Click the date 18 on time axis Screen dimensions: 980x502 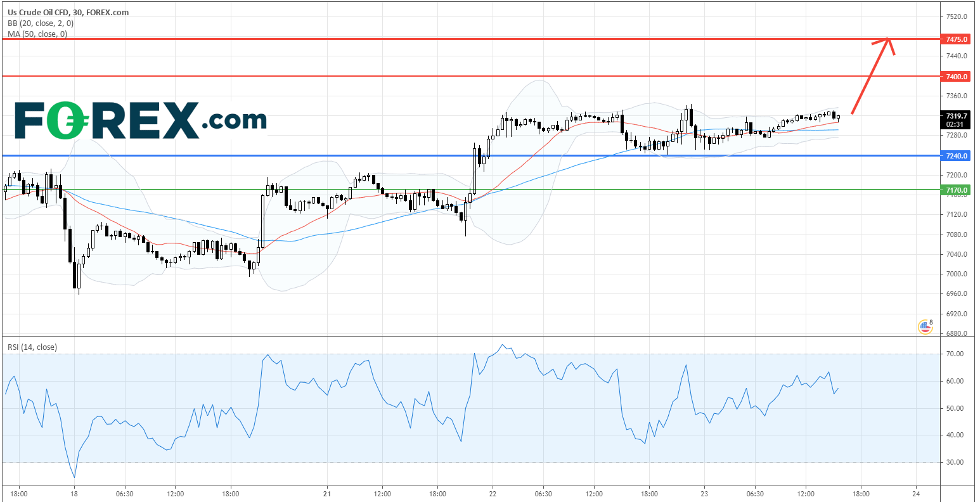(74, 493)
